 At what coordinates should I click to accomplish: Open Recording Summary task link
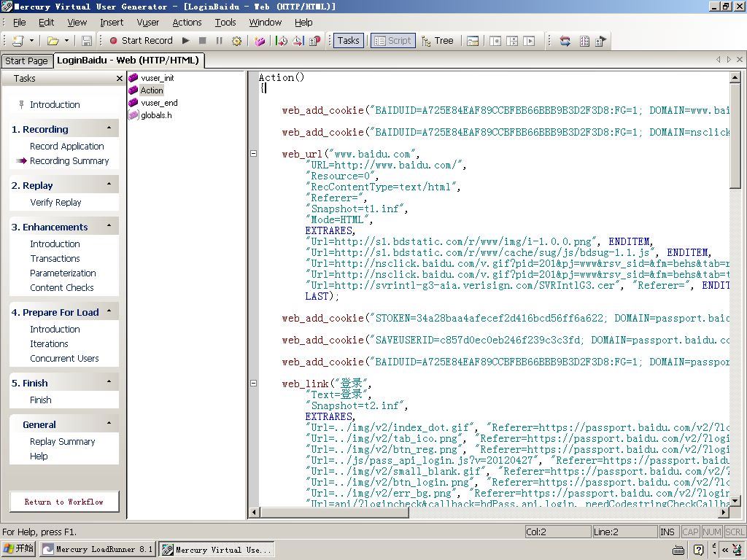click(x=69, y=161)
